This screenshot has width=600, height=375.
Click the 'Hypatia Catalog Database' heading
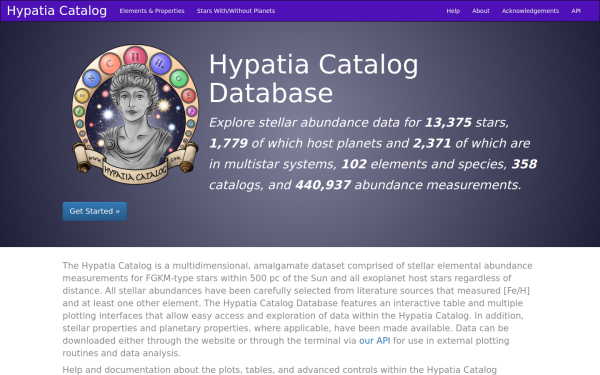pyautogui.click(x=314, y=78)
